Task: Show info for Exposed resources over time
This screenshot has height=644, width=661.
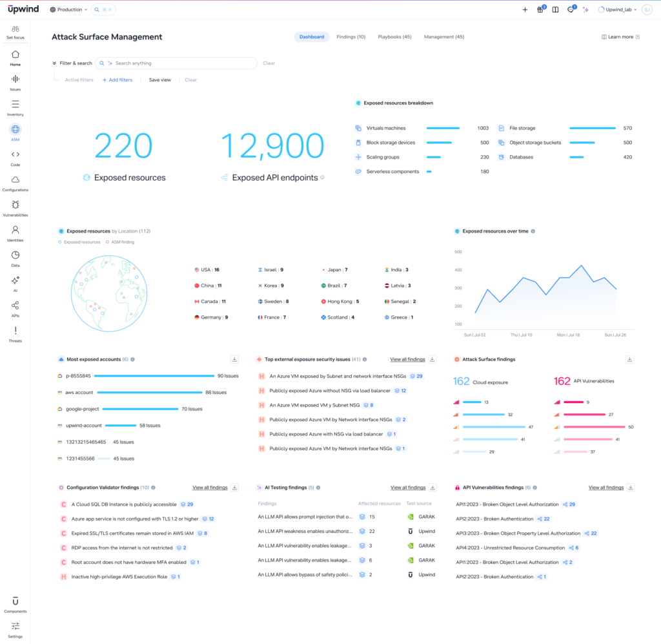Action: (x=533, y=231)
